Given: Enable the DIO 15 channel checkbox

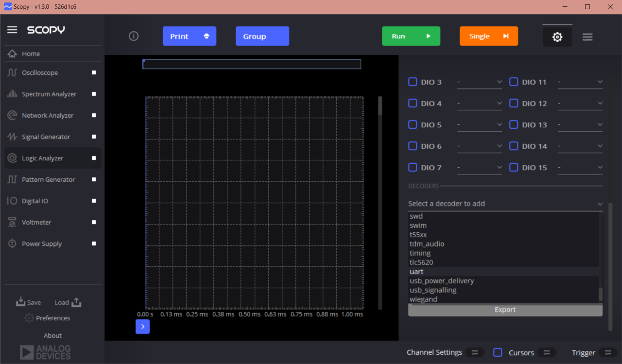Looking at the screenshot, I should [514, 167].
